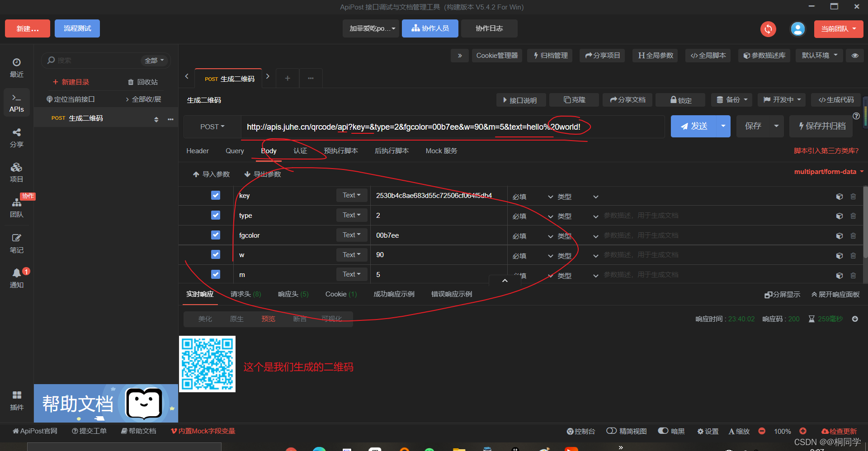Uncheck the m parameter checkbox
This screenshot has width=868, height=451.
216,274
